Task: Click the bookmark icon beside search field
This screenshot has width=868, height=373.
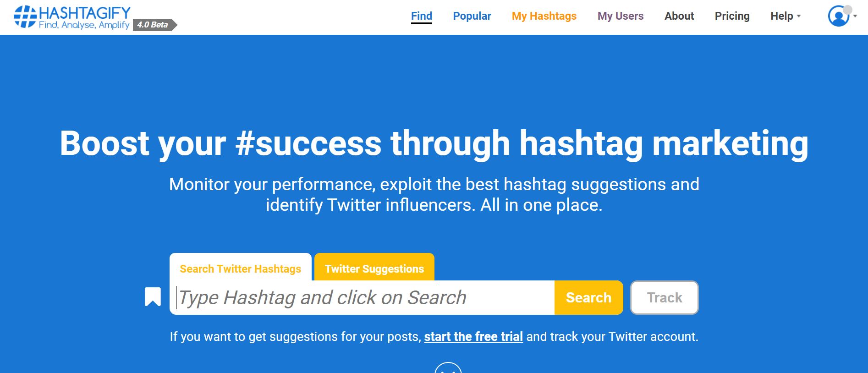Action: coord(153,296)
